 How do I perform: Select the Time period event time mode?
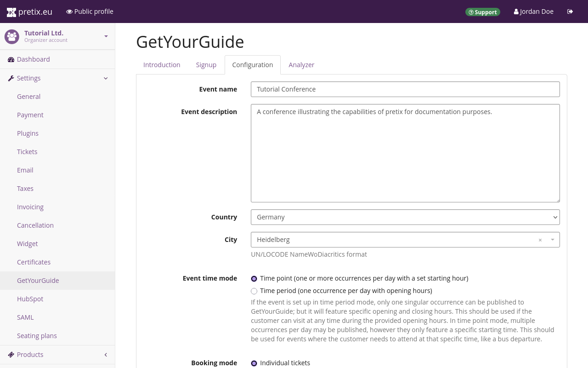pyautogui.click(x=254, y=291)
